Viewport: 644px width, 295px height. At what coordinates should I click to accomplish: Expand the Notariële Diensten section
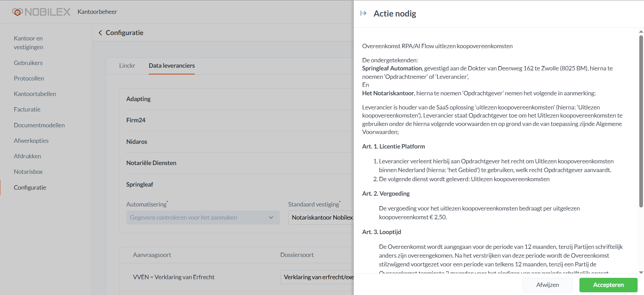151,163
